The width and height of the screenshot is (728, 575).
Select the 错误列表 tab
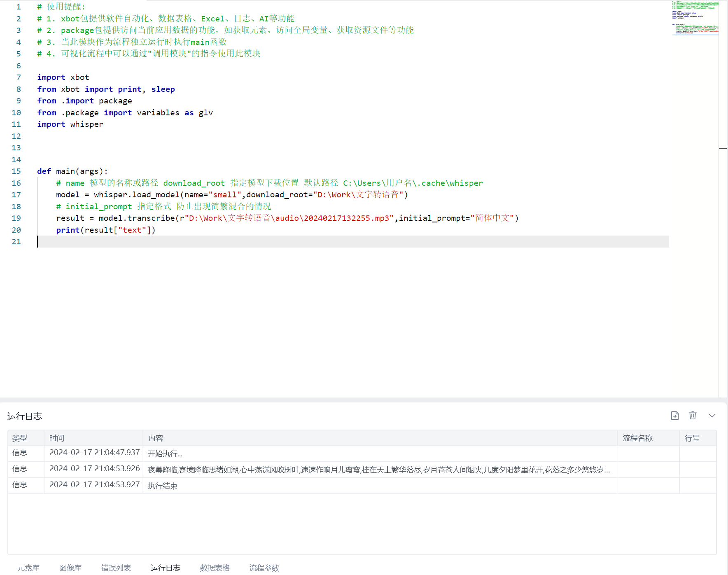point(116,568)
